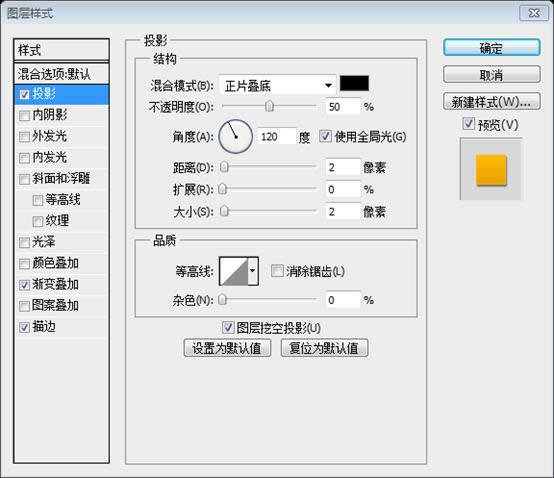This screenshot has width=554, height=478.
Task: Enable 消除锯齿 anti-alias checkbox
Action: tap(277, 271)
